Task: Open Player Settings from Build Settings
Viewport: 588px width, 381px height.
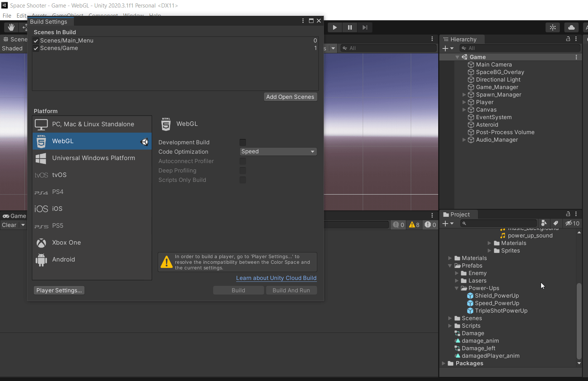Action: [59, 290]
